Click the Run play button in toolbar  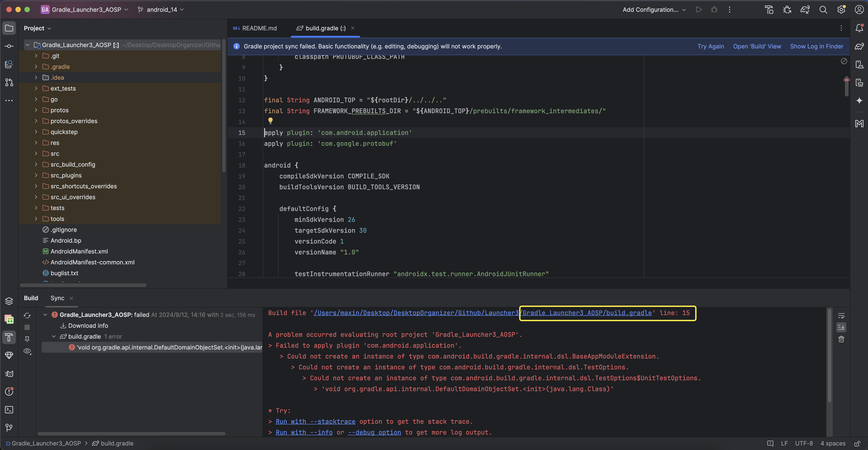tap(699, 10)
